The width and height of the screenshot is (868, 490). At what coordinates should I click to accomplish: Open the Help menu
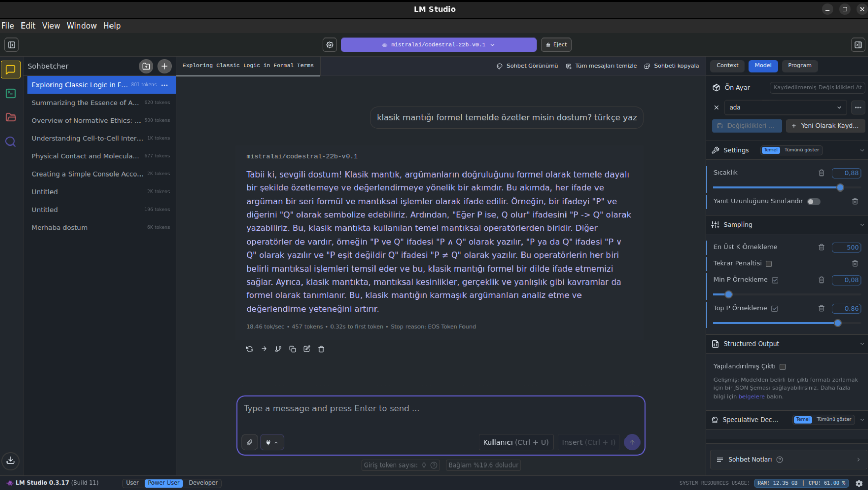tap(112, 26)
